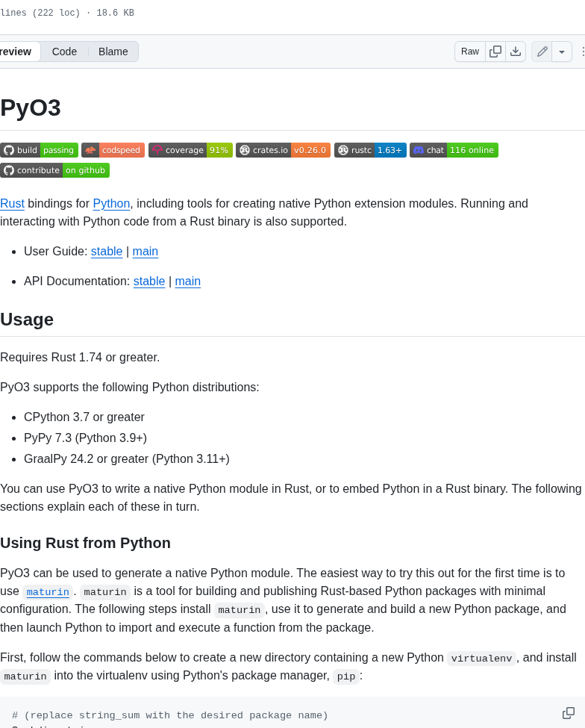Open the kebab menu for more file options

[583, 52]
